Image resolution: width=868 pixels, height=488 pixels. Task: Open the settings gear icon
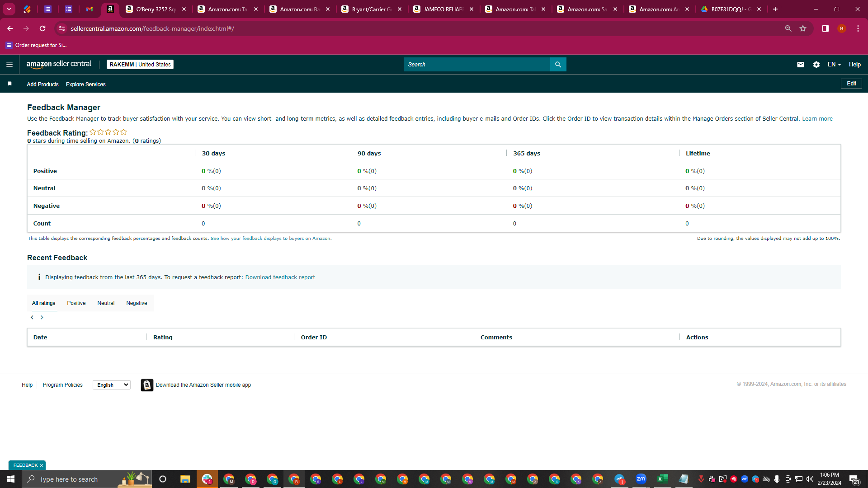[816, 65]
